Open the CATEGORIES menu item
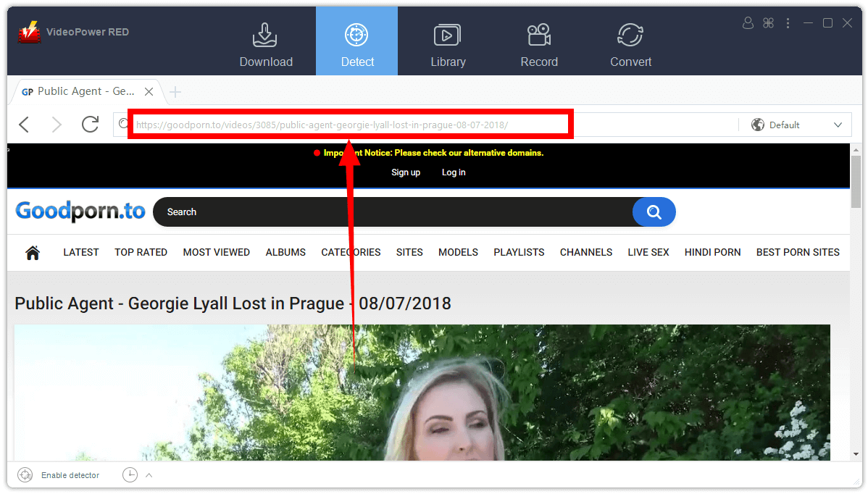The height and width of the screenshot is (494, 868). point(351,253)
